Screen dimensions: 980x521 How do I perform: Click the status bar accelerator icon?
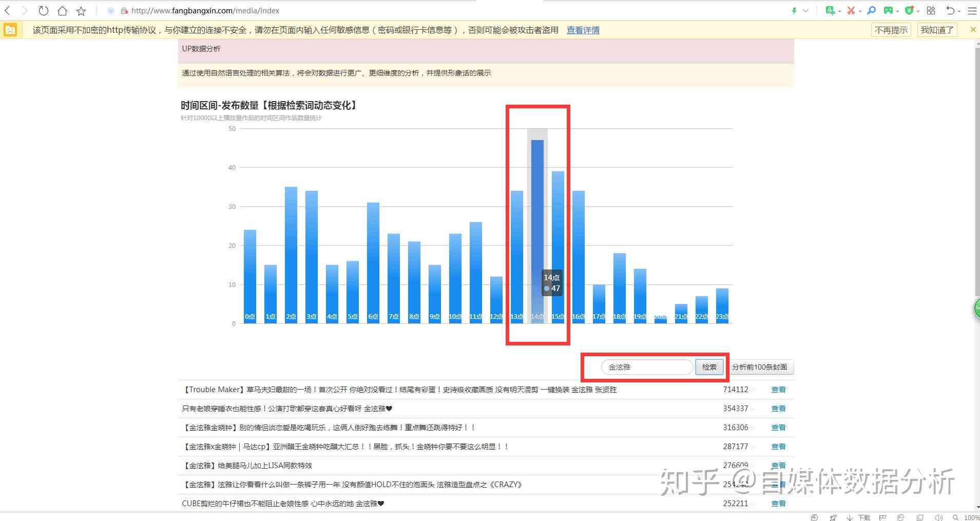(814, 517)
